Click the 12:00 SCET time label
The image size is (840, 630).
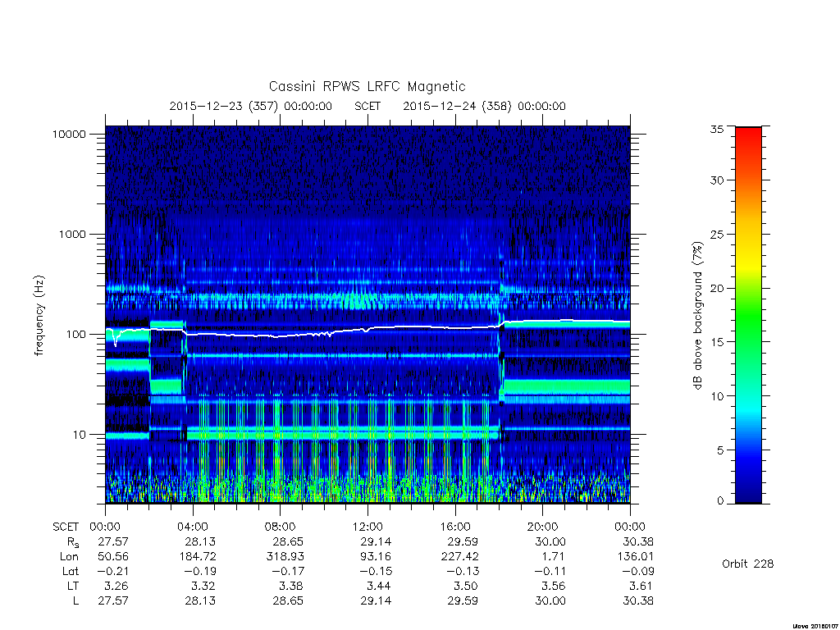[x=367, y=527]
